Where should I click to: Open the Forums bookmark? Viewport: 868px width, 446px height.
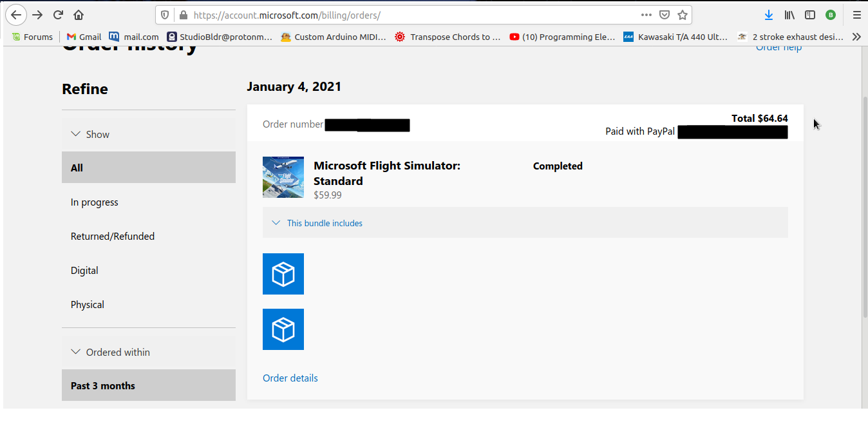pos(32,37)
